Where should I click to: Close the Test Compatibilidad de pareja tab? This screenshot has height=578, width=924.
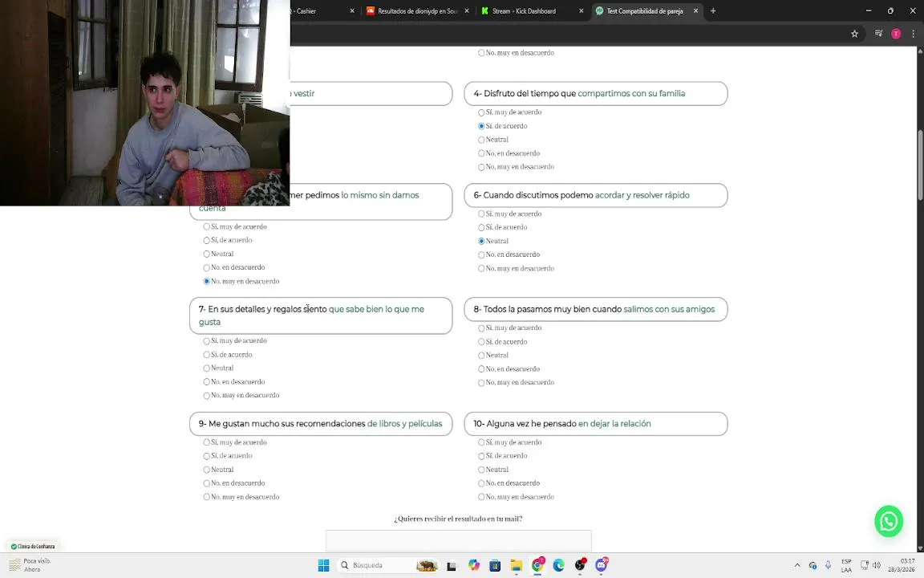click(x=695, y=10)
